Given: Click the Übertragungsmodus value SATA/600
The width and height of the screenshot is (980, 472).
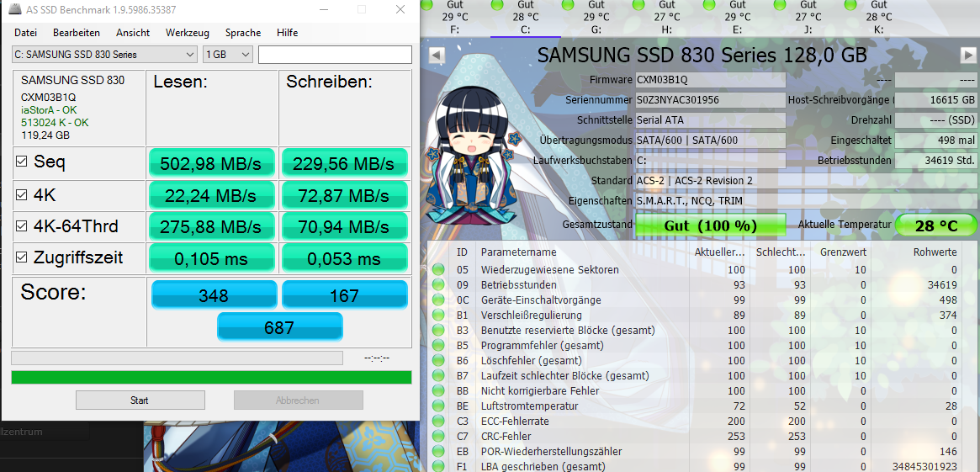Looking at the screenshot, I should [710, 141].
